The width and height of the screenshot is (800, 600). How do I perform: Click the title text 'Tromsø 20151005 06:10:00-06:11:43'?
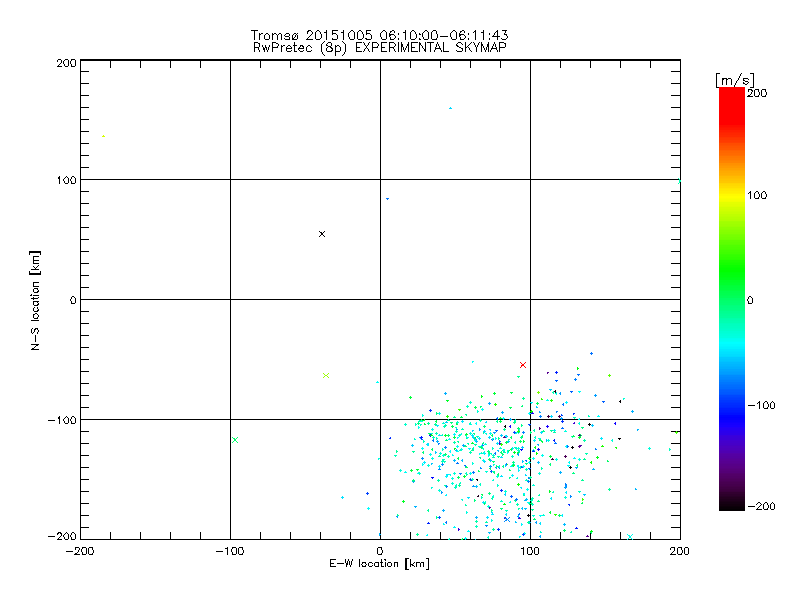379,35
